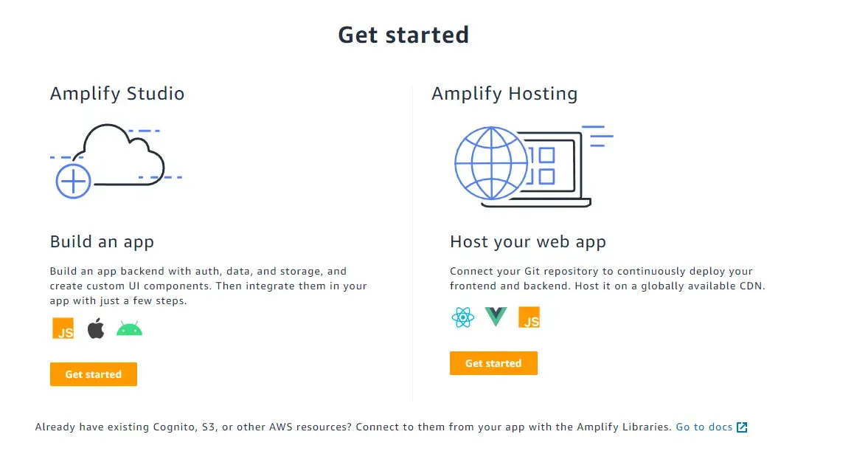The width and height of the screenshot is (868, 454).
Task: Select the Apple platform icon
Action: click(96, 328)
